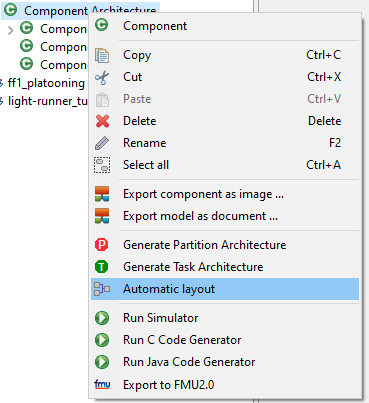
Task: Open ff1_platooning project in tree
Action: pos(46,83)
